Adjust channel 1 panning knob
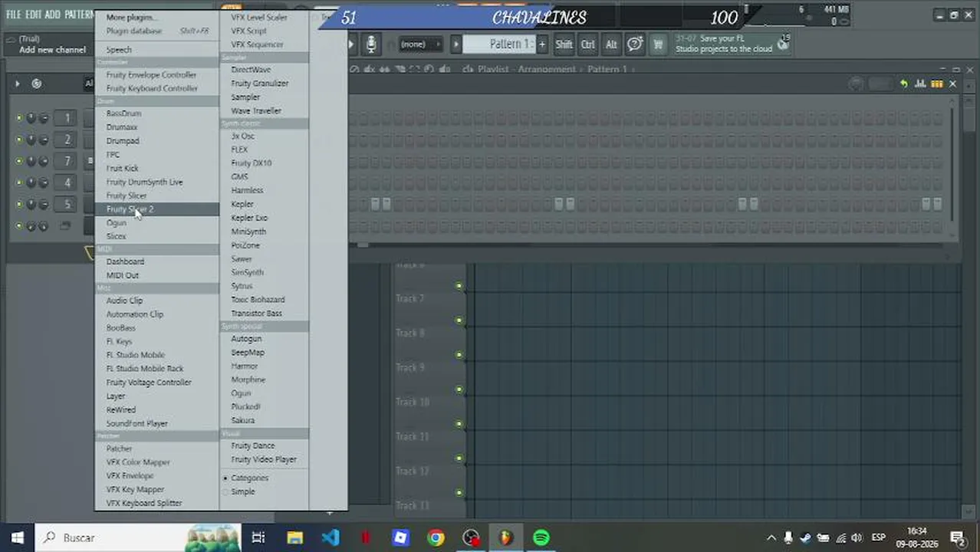 pos(31,118)
